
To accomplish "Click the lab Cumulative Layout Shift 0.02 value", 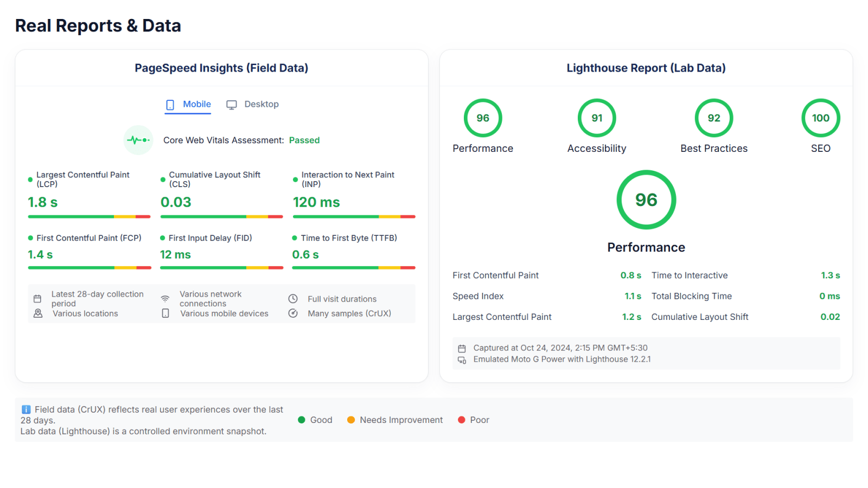I will (830, 317).
